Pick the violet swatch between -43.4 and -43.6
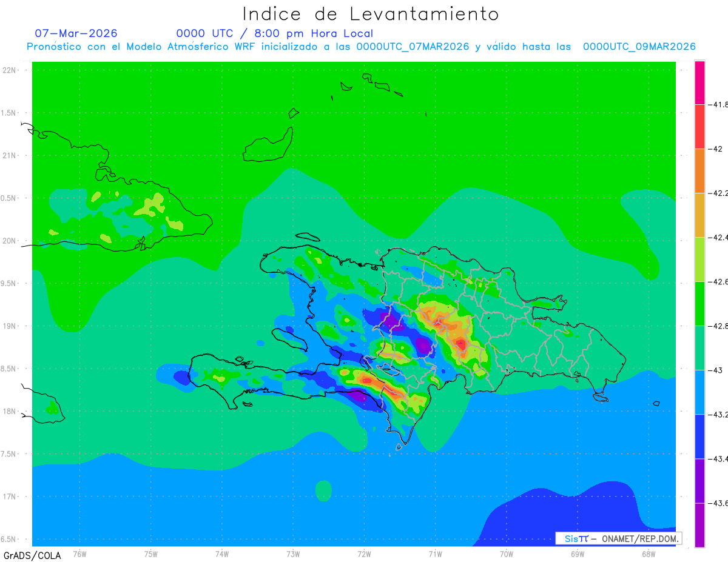 pos(699,481)
